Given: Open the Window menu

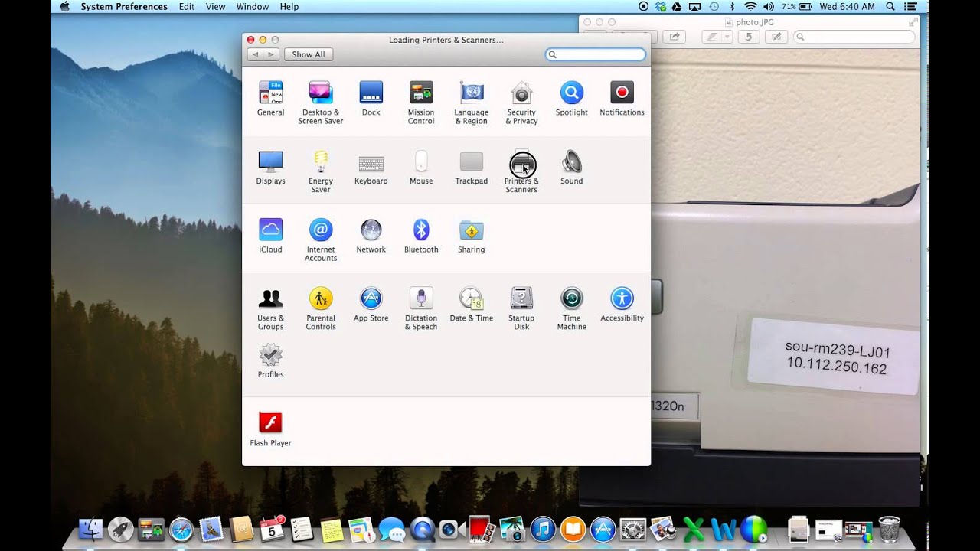Looking at the screenshot, I should 253,7.
